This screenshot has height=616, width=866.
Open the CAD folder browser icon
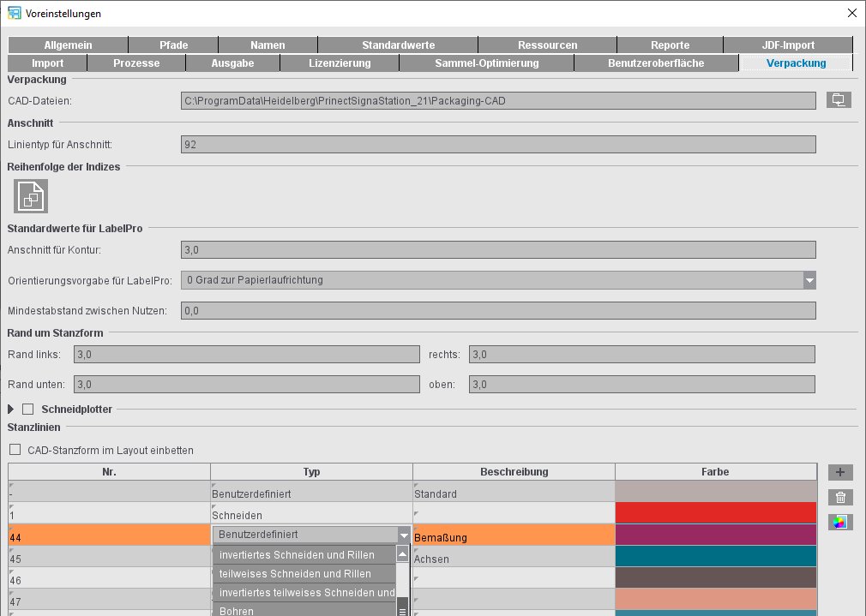[x=839, y=100]
